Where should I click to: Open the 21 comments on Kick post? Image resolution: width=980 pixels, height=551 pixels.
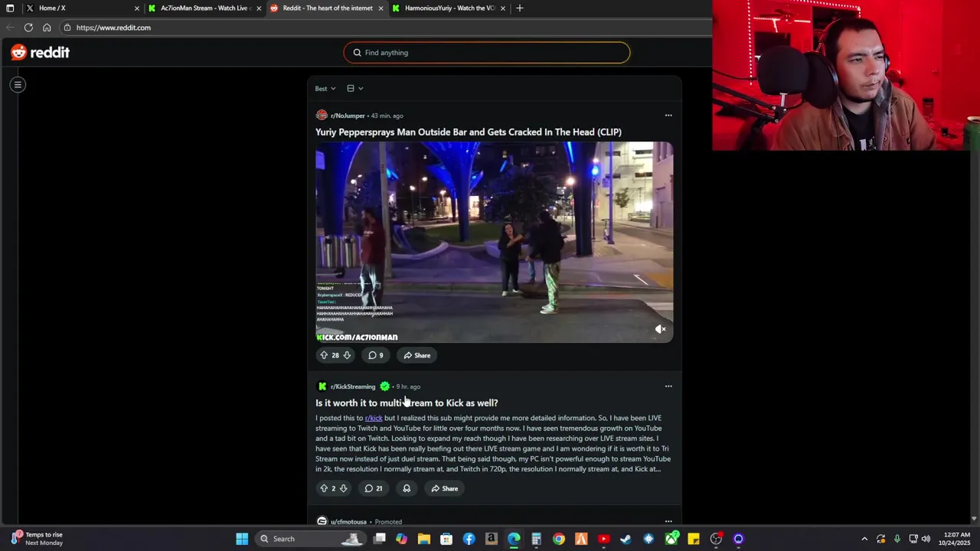click(x=374, y=488)
